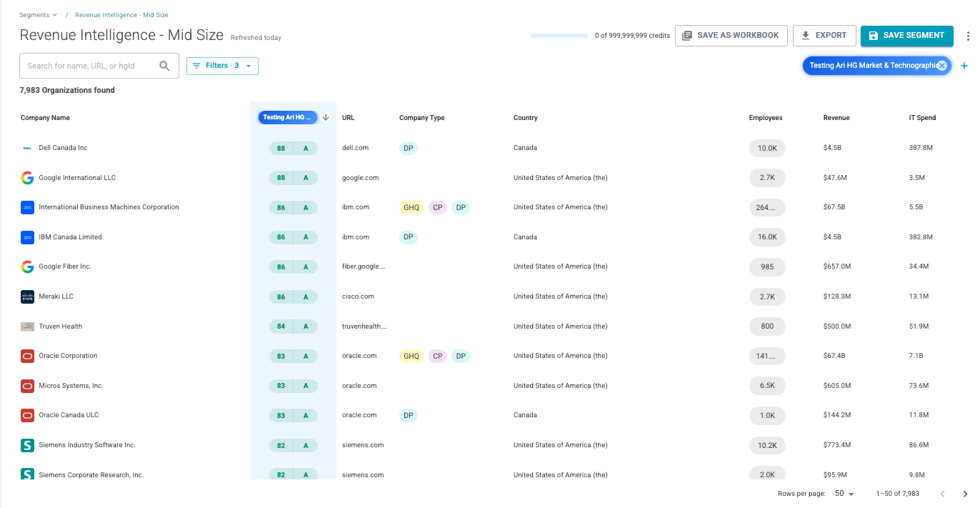The width and height of the screenshot is (980, 508).
Task: Click Save As Workbook button
Action: point(731,36)
